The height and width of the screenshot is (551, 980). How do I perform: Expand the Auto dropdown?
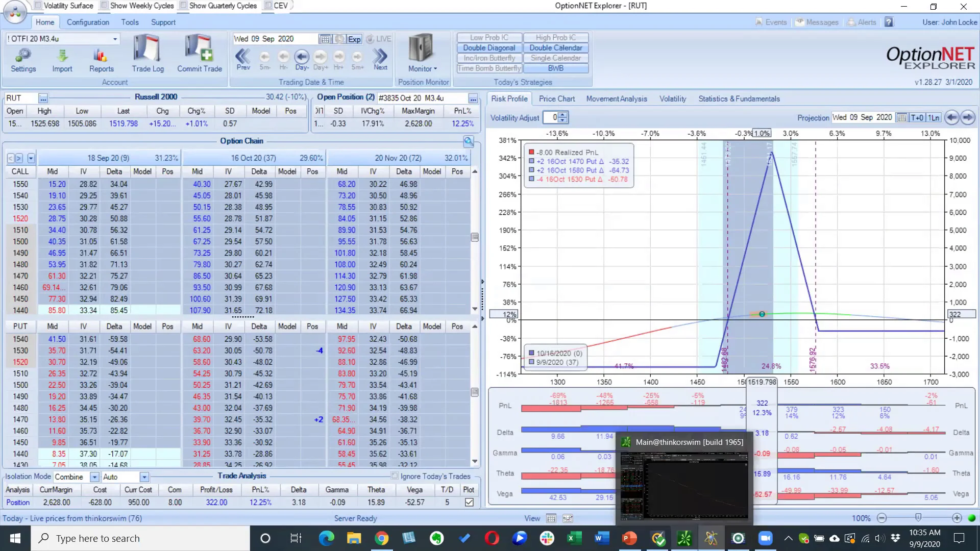(144, 477)
